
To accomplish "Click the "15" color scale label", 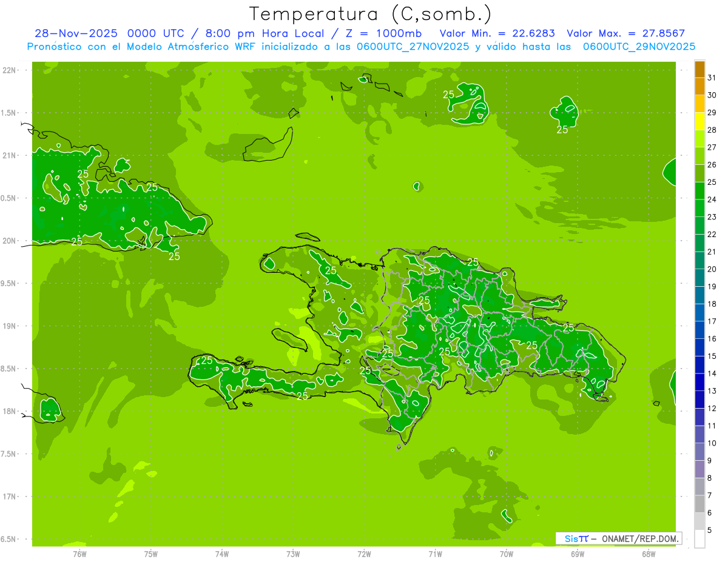I will pyautogui.click(x=712, y=356).
